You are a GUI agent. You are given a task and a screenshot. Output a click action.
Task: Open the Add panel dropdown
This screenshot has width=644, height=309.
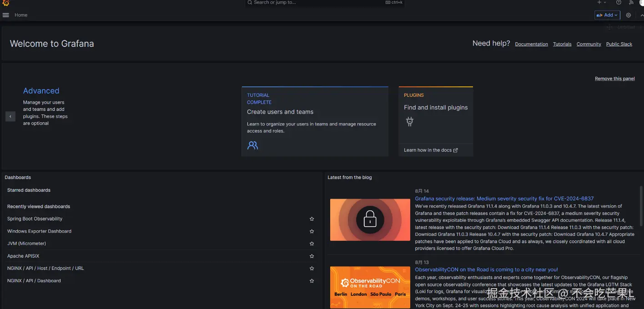click(x=607, y=15)
